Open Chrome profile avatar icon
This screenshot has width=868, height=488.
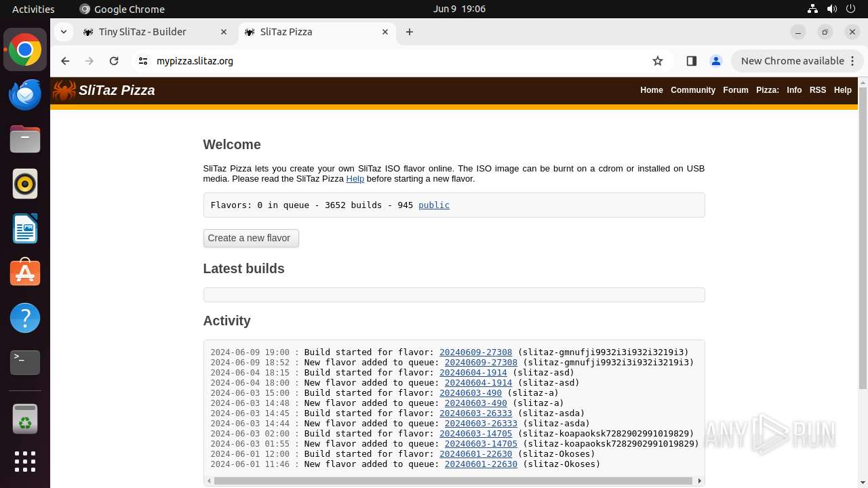click(x=715, y=61)
